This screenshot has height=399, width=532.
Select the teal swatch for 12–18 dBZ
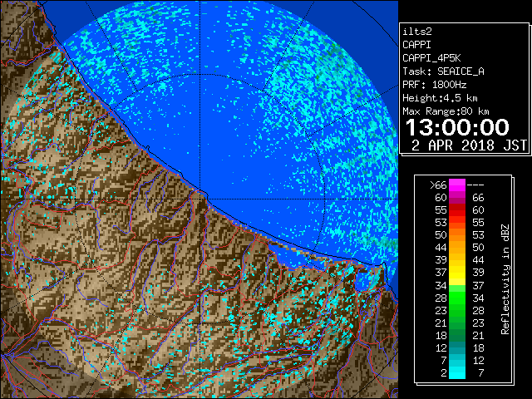pos(457,347)
